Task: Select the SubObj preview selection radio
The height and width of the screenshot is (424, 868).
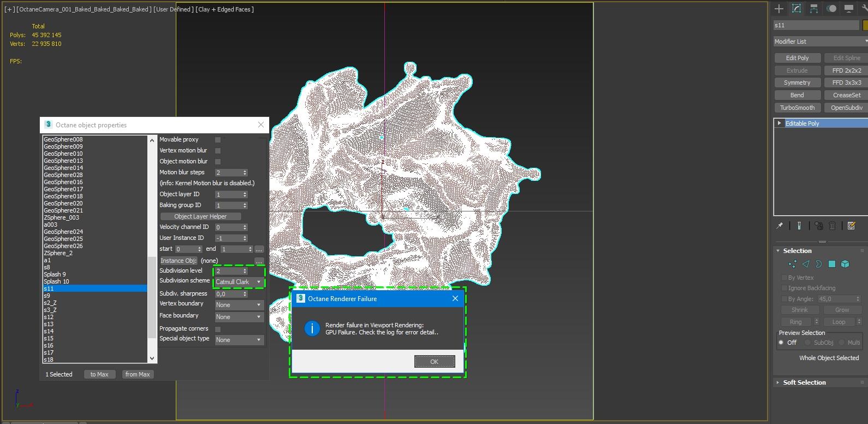Action: tap(808, 343)
